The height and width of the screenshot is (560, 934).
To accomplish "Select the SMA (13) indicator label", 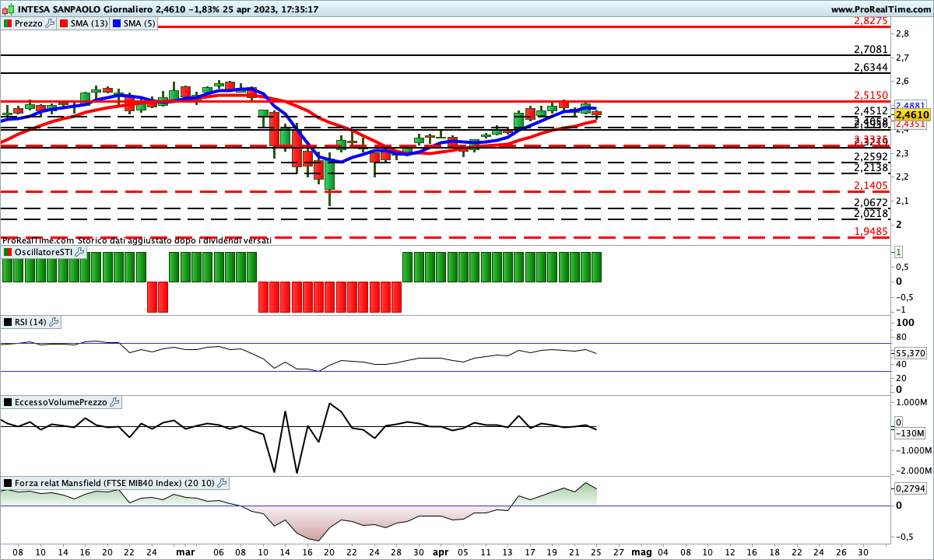I will 90,23.
